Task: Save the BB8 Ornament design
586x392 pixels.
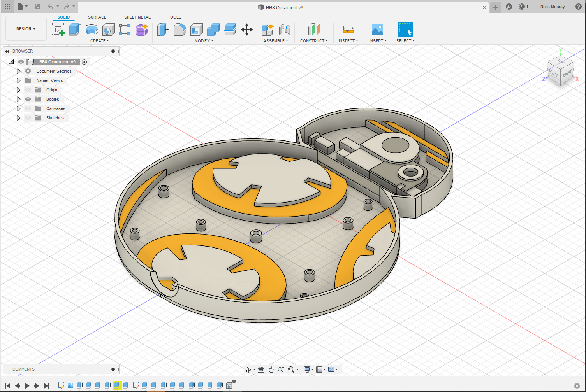Action: click(x=38, y=7)
